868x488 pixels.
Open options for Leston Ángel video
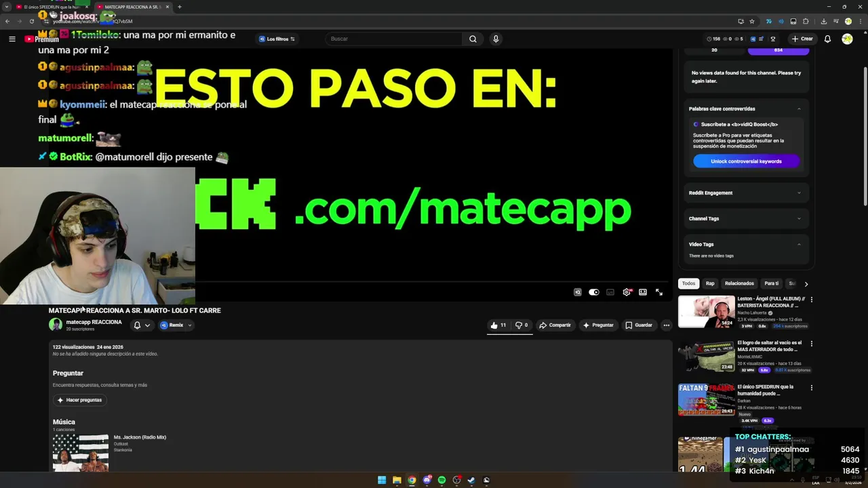click(x=811, y=300)
